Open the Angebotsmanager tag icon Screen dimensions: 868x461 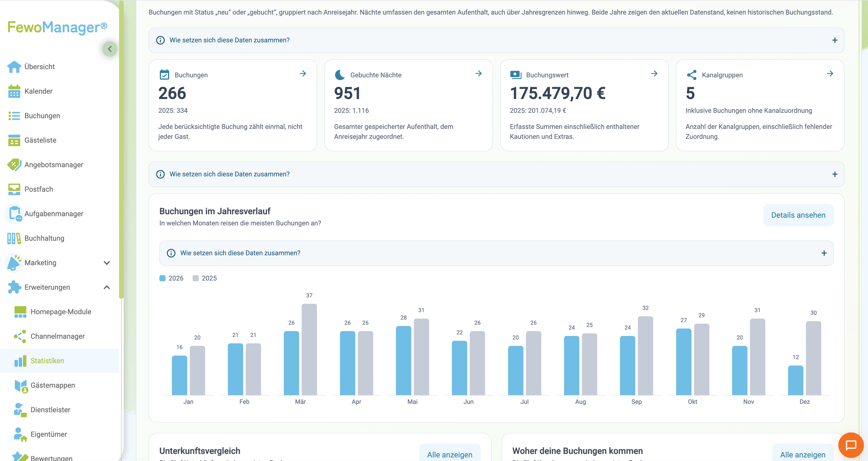(x=14, y=165)
